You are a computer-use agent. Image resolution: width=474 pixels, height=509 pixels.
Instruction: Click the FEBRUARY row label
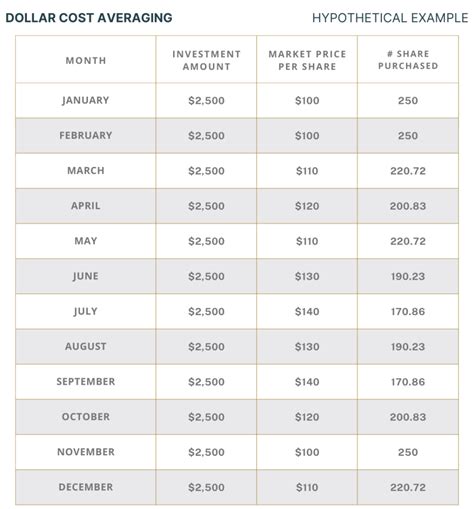(x=86, y=135)
